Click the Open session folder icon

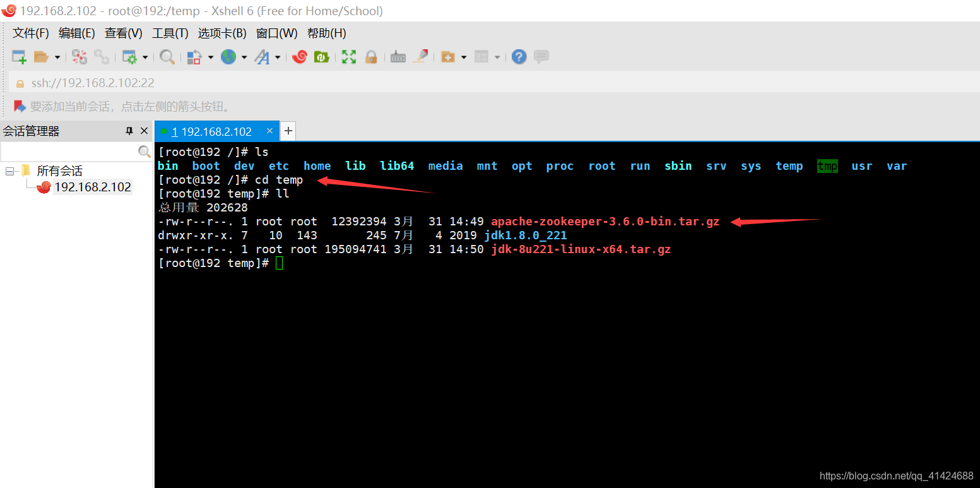[x=41, y=57]
